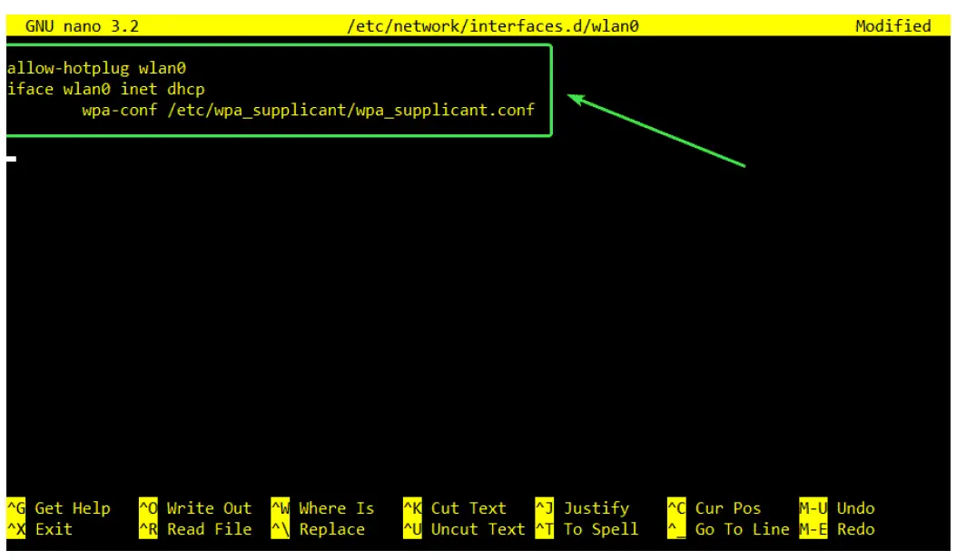Viewport: 956px width, 560px height.
Task: Click the wpa-conf line with wpa_supplicant.conf path
Action: [x=308, y=111]
